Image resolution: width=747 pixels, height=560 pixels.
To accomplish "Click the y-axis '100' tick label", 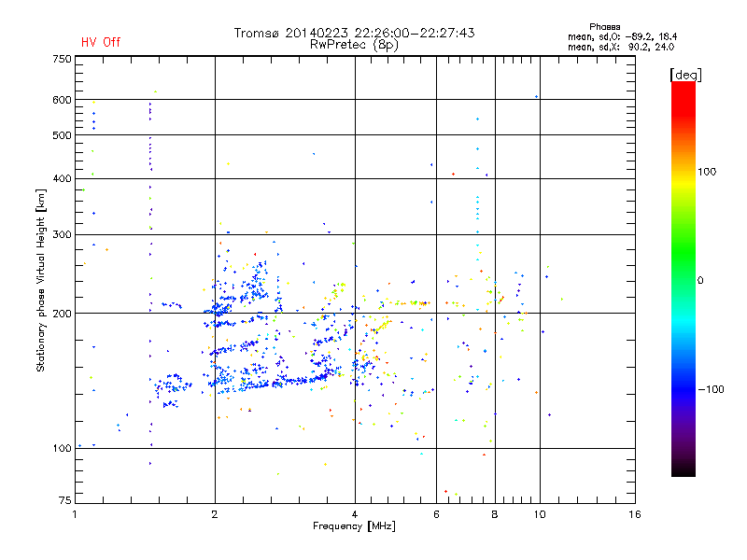I will pos(62,448).
